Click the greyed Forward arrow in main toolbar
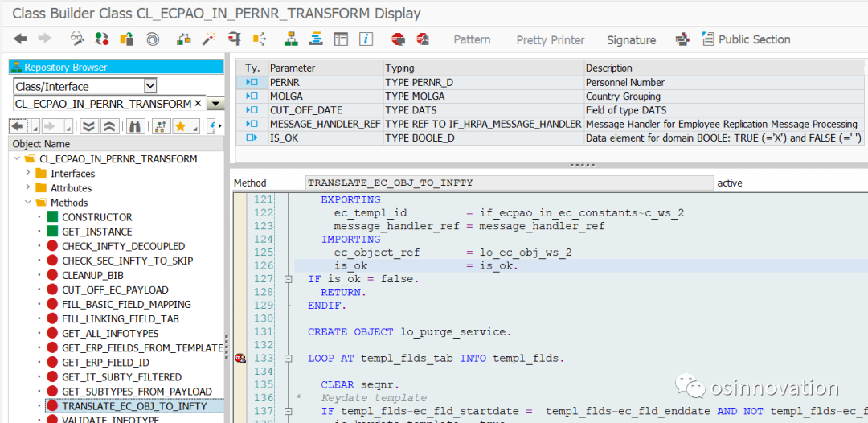The width and height of the screenshot is (868, 423). click(44, 39)
